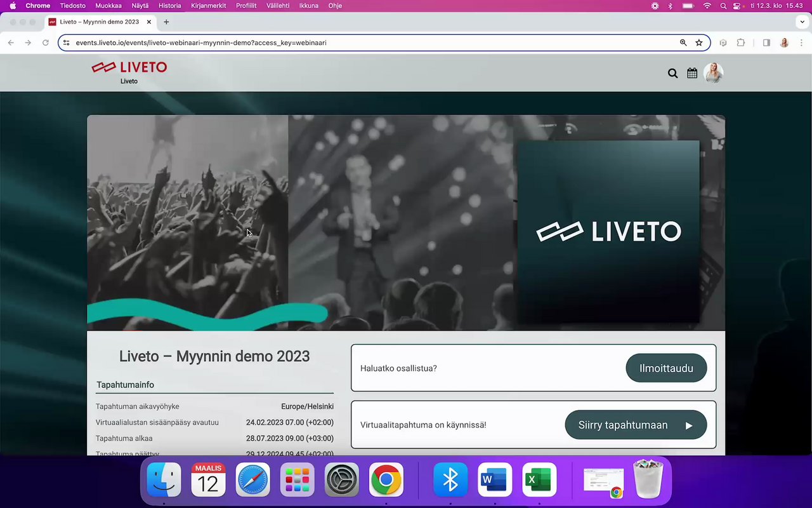
Task: Open Control Center in menu bar
Action: [x=737, y=6]
